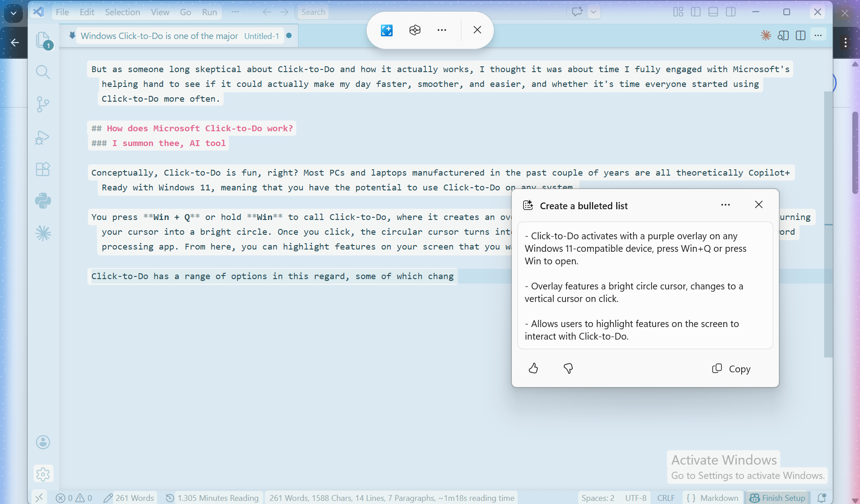Open the Python sidebar icon
Screen dimensions: 860x504
(x=43, y=201)
